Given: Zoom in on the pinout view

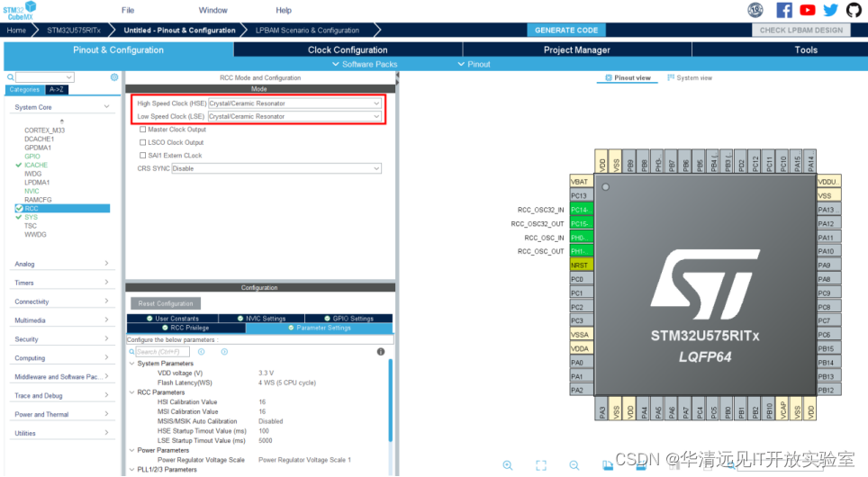Looking at the screenshot, I should 508,465.
